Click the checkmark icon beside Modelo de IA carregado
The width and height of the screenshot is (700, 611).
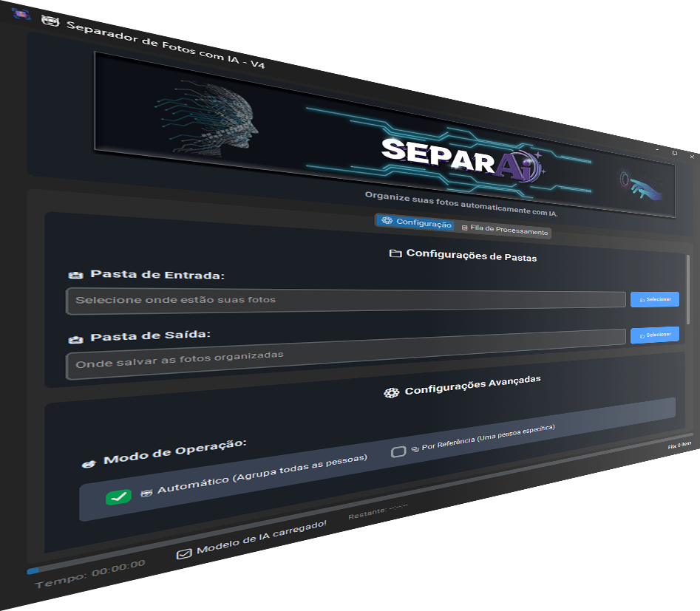coord(184,553)
